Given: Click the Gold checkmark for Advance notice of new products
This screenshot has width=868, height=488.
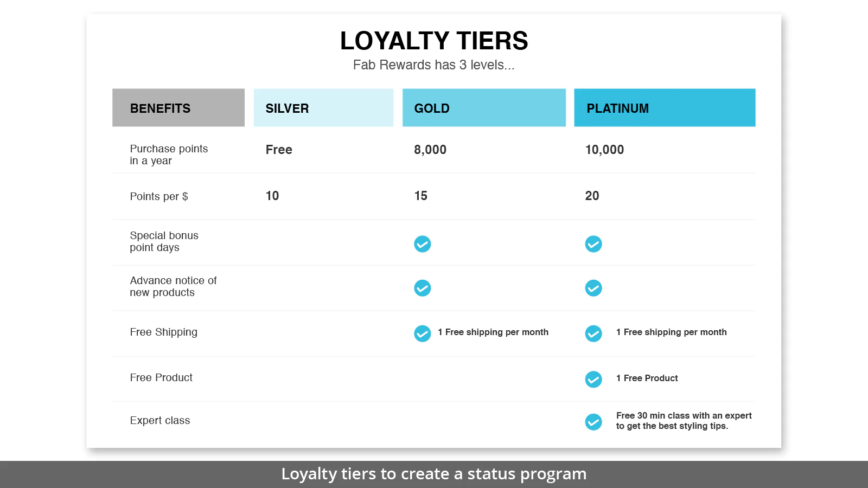Looking at the screenshot, I should point(423,288).
